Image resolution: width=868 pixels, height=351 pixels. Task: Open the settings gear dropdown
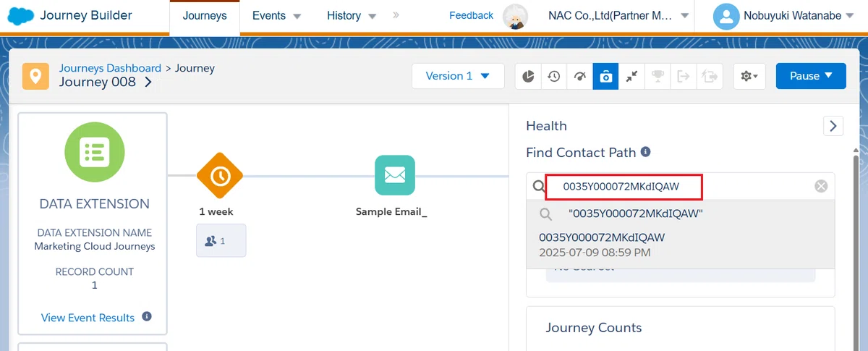[x=749, y=76]
